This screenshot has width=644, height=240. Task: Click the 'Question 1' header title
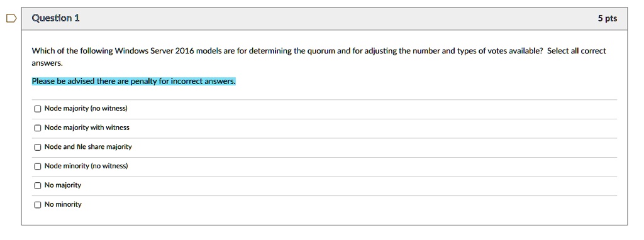click(x=56, y=18)
